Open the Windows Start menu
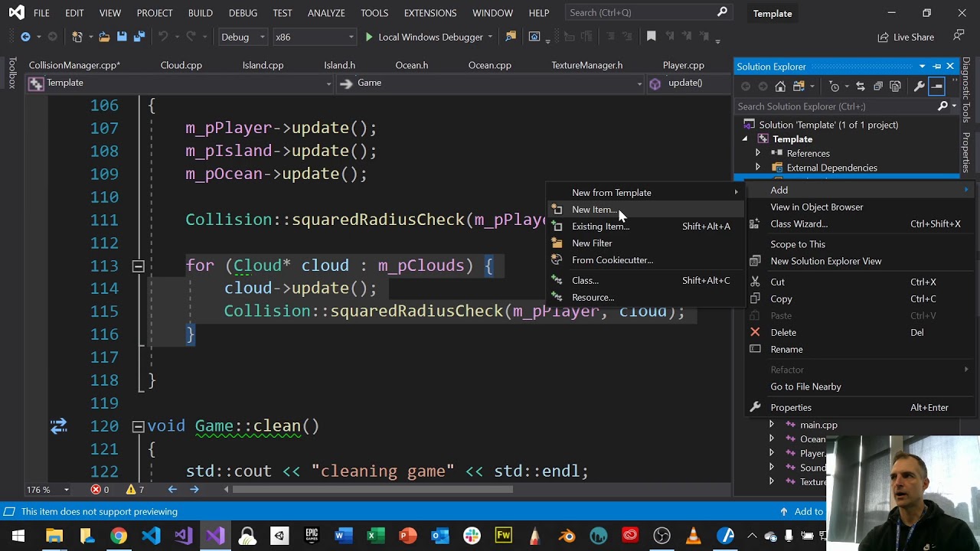This screenshot has width=980, height=551. click(18, 536)
